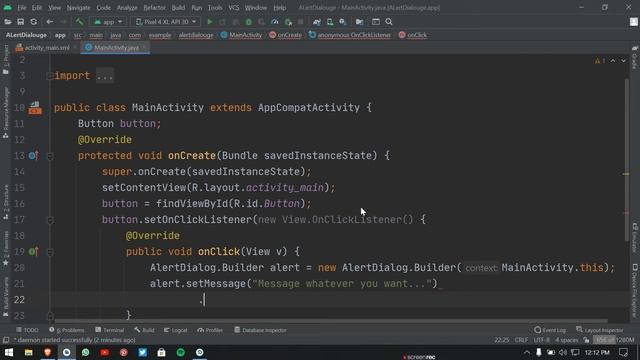Open the Database Inspector tool window
Image resolution: width=640 pixels, height=360 pixels.
pyautogui.click(x=260, y=330)
